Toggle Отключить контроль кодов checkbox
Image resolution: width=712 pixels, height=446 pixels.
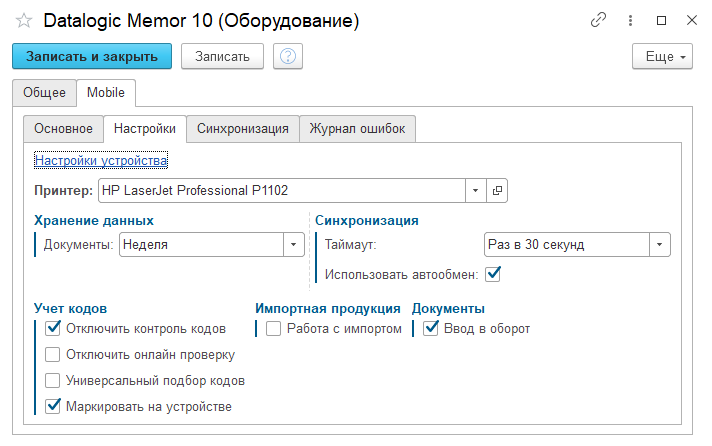pyautogui.click(x=54, y=328)
